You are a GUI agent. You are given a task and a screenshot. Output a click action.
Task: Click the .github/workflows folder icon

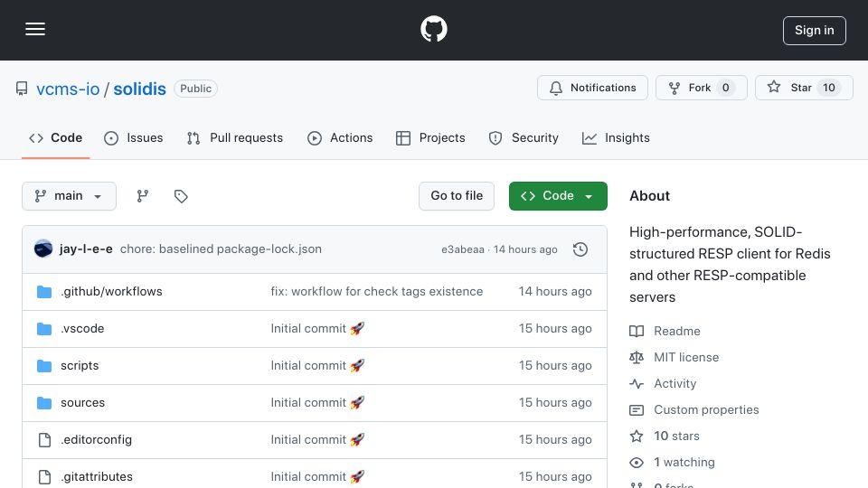(44, 292)
